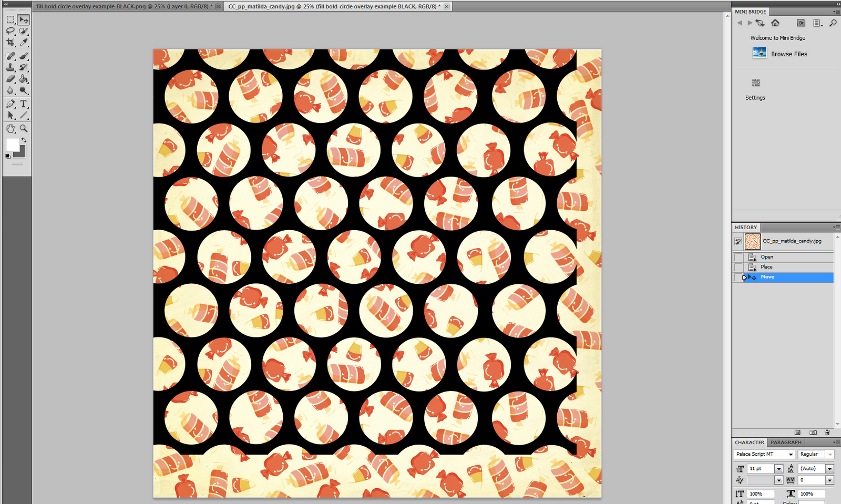Open the leading (Auto) dropdown
This screenshot has height=504, width=841.
pyautogui.click(x=830, y=468)
